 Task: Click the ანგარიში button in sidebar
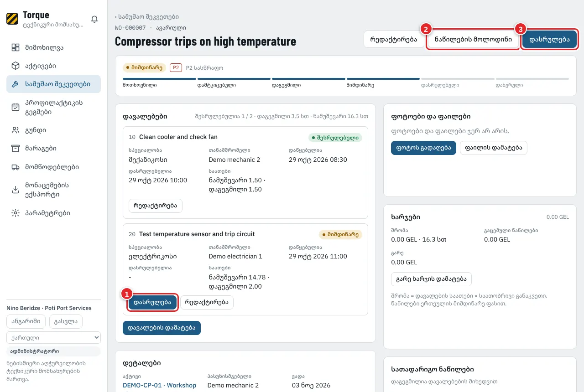[26, 321]
